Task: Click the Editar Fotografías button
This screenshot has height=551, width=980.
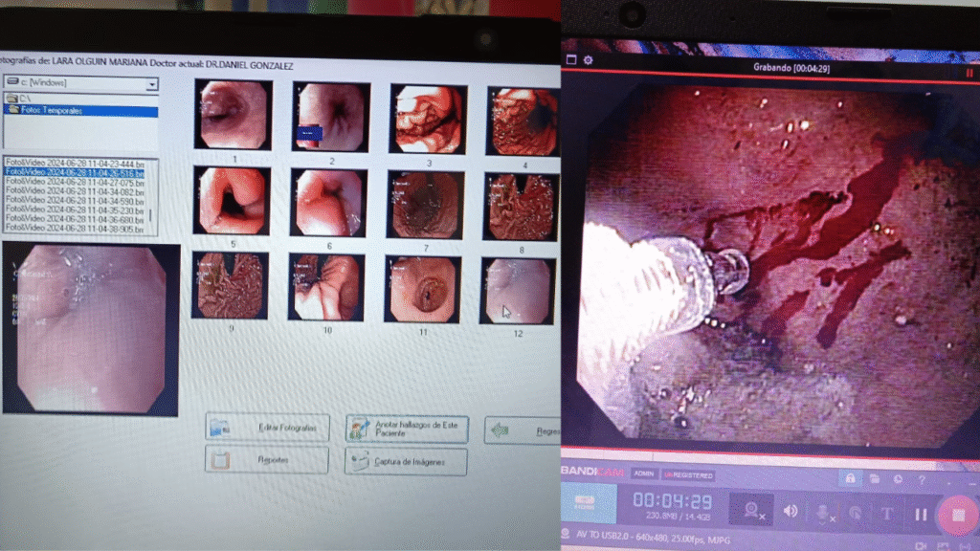Action: [x=267, y=428]
